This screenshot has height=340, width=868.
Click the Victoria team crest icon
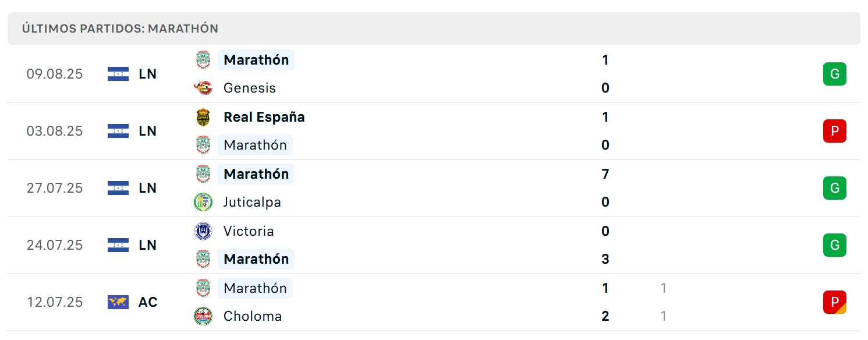tap(203, 231)
